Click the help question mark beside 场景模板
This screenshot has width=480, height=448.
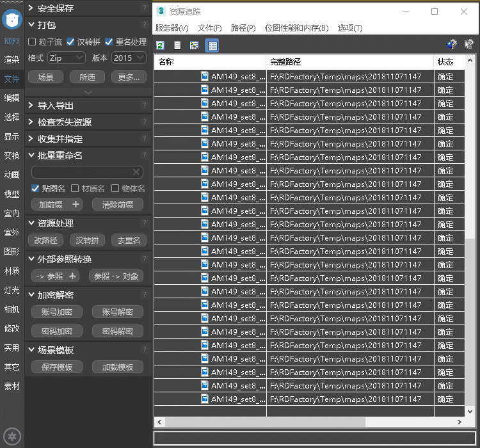tap(145, 349)
